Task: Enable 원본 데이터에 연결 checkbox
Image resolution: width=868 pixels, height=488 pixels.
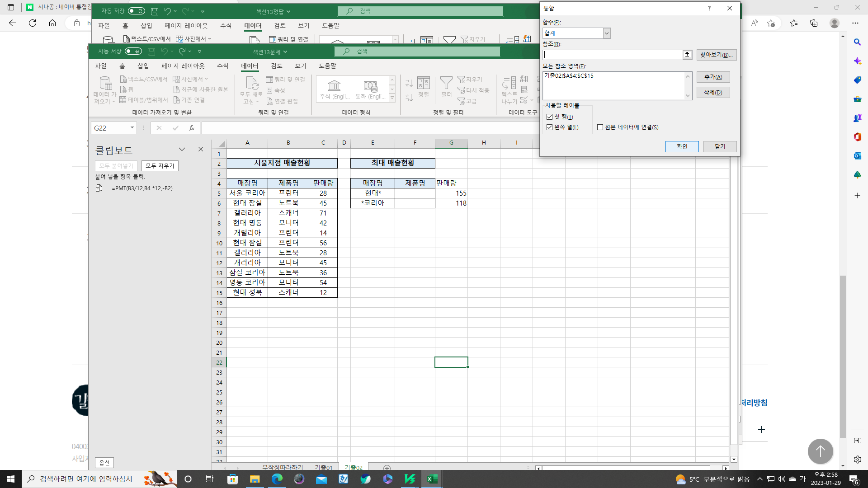Action: tap(600, 127)
